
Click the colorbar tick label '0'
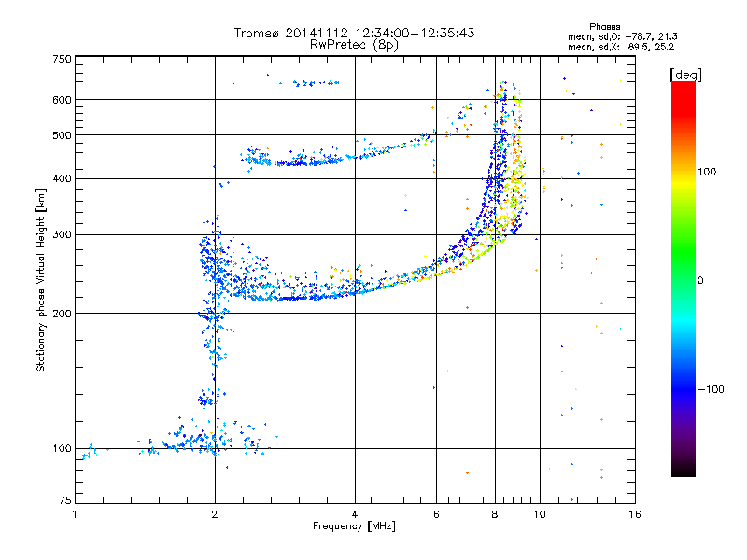click(700, 281)
